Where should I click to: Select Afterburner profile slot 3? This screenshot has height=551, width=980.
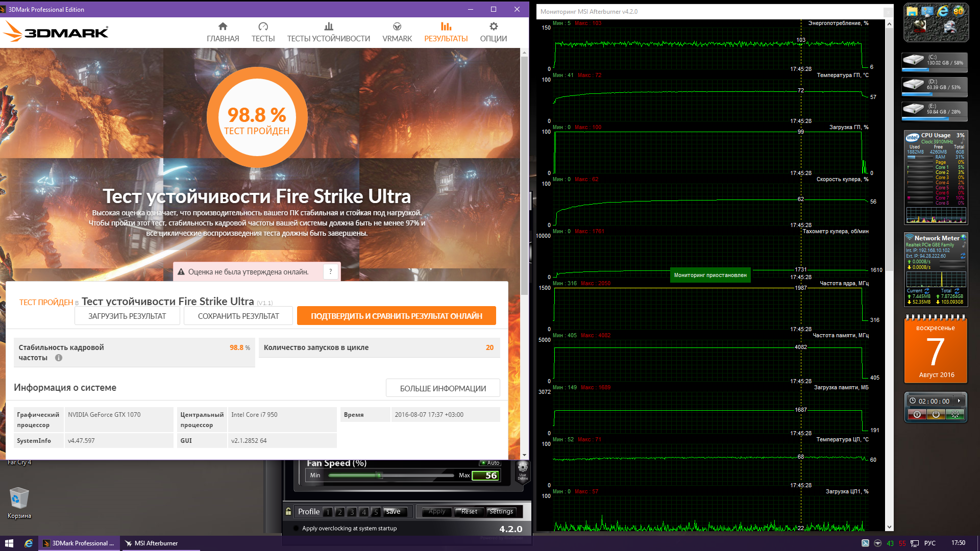coord(352,512)
